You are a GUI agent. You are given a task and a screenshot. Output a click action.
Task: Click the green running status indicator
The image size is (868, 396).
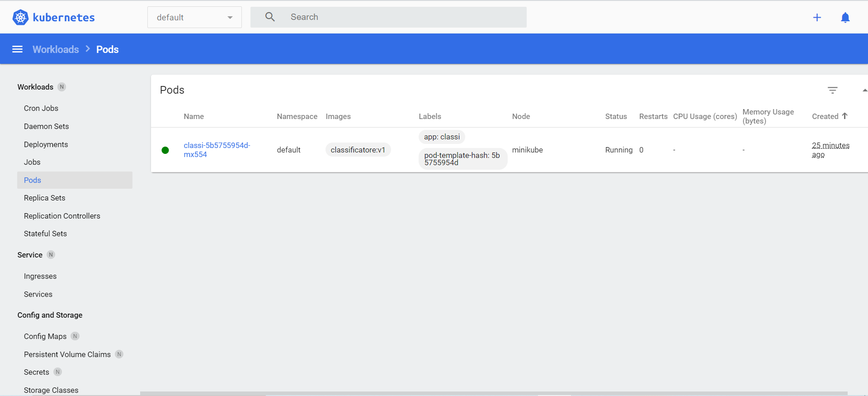(x=165, y=150)
